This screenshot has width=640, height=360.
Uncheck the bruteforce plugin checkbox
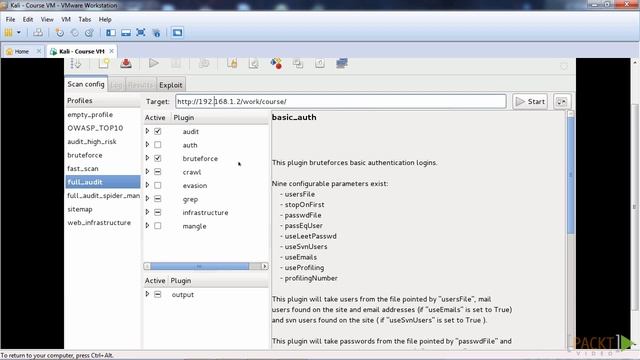coord(158,158)
